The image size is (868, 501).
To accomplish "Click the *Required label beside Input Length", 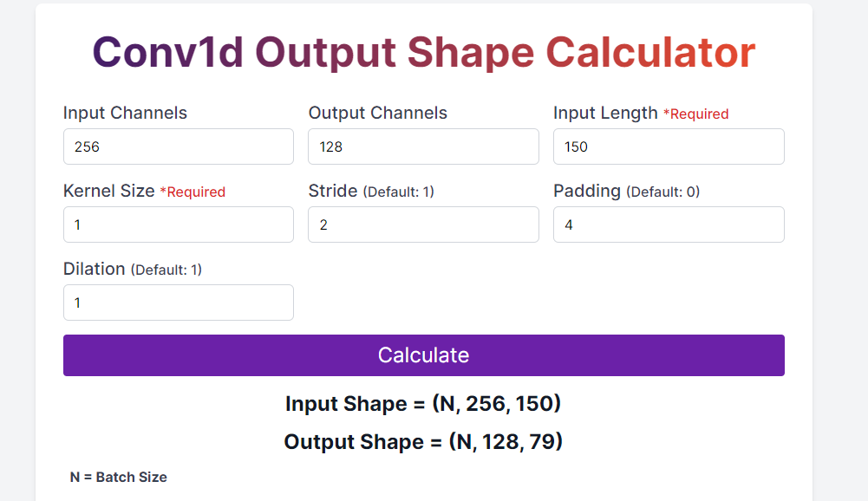I will coord(698,114).
